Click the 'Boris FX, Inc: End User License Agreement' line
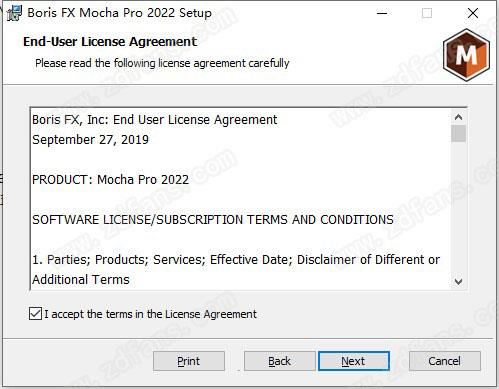This screenshot has height=389, width=499. pos(155,120)
